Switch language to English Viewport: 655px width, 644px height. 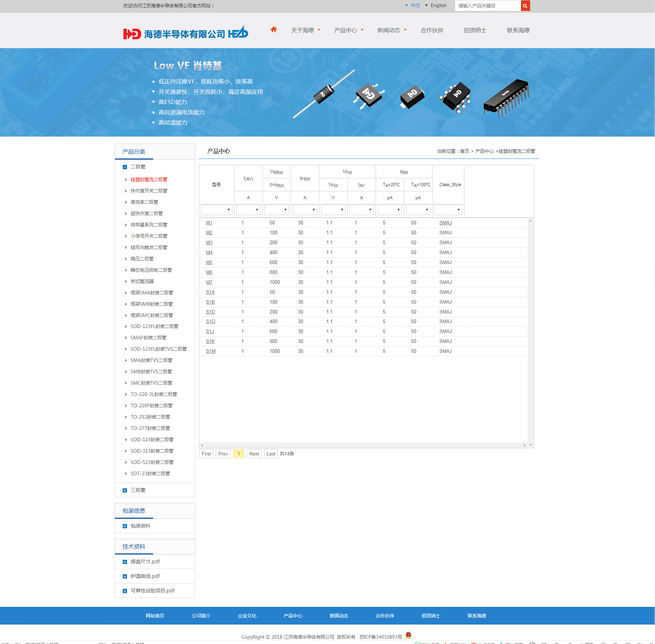(438, 6)
